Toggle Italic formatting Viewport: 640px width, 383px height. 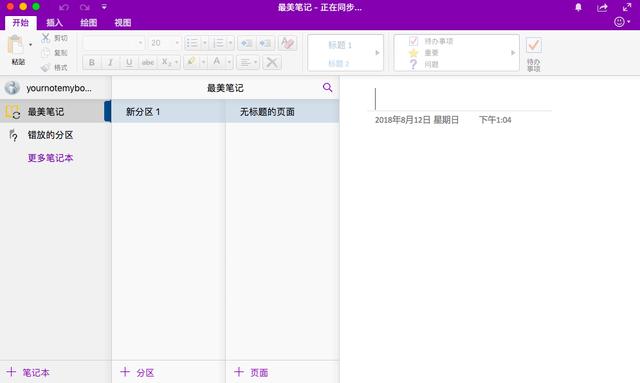(110, 62)
